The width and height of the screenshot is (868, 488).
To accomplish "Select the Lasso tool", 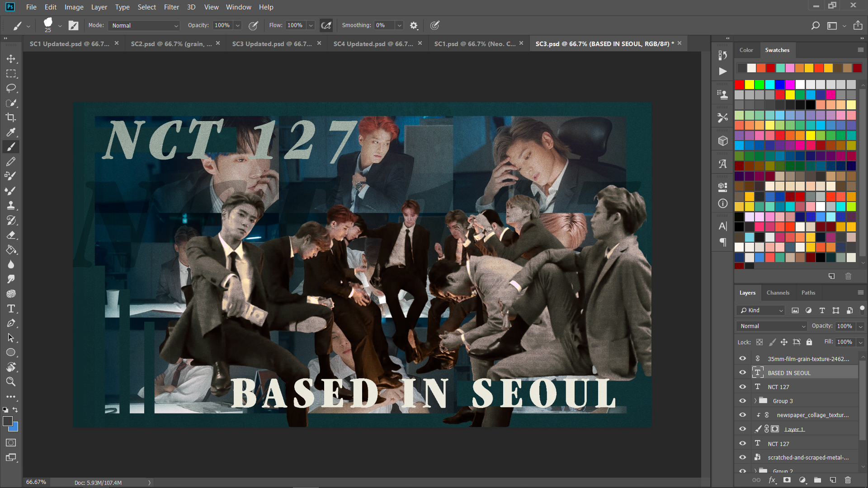I will coord(11,88).
